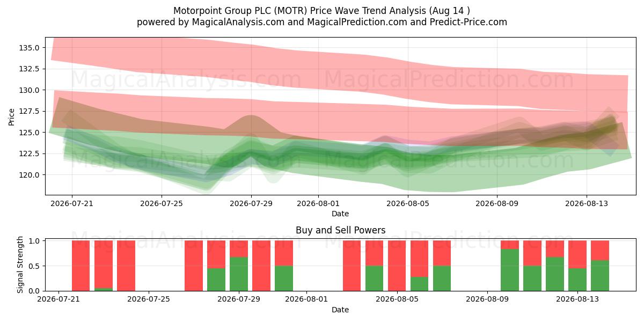
Task: Click 2026-08-01 on the bar chart axis
Action: pos(306,299)
